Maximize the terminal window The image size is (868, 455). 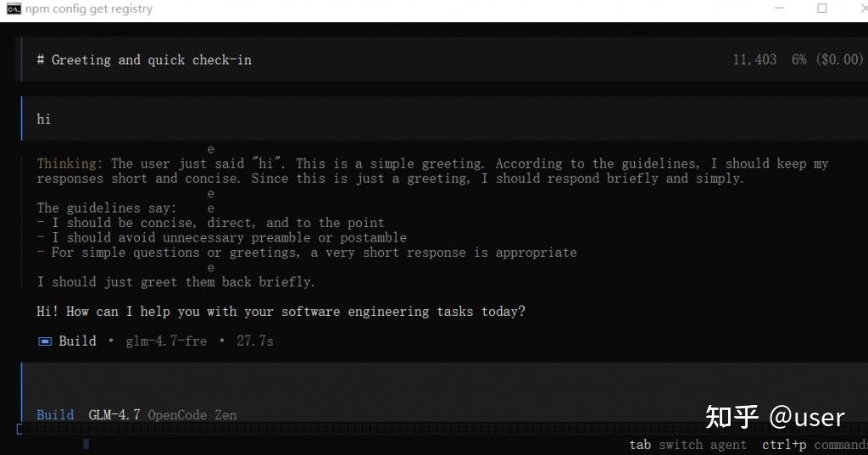tap(821, 9)
